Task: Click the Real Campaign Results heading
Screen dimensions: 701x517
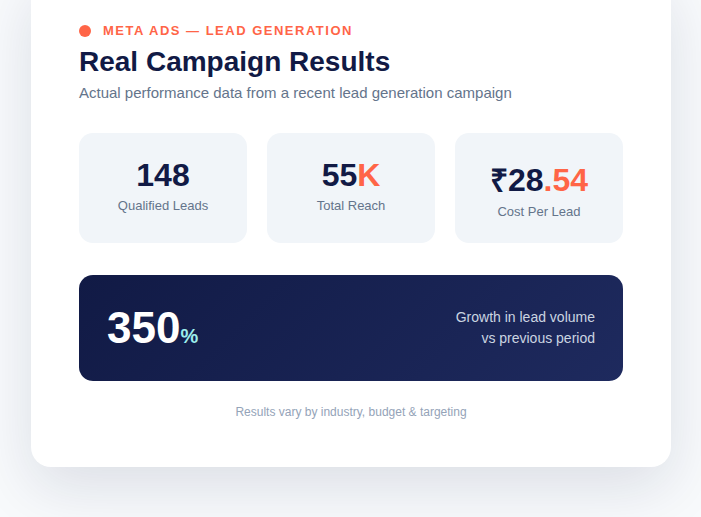Action: tap(234, 61)
